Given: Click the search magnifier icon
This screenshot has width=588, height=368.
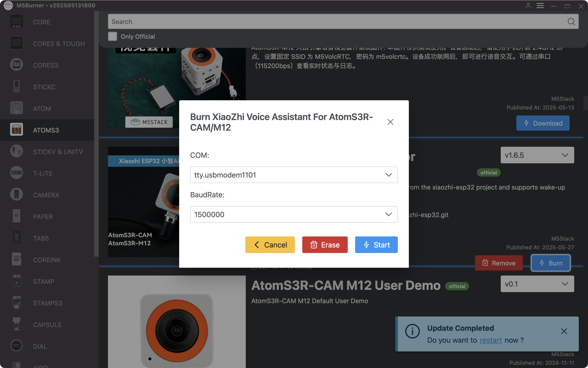Looking at the screenshot, I should point(571,22).
